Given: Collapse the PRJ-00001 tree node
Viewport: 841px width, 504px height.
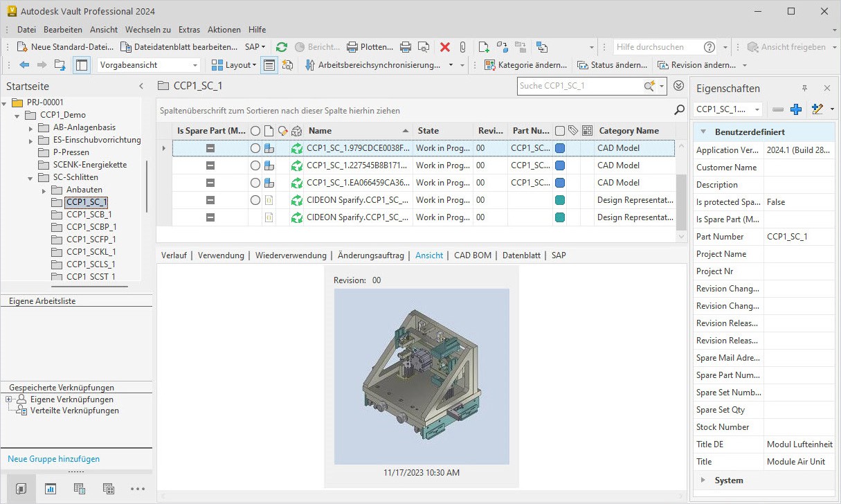Looking at the screenshot, I should click(x=6, y=102).
